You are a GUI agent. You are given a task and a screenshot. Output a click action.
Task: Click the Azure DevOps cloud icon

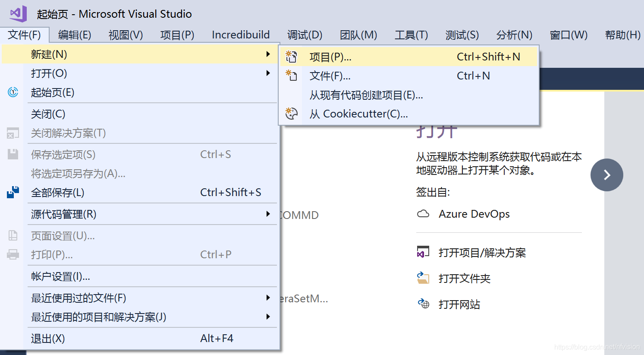click(x=424, y=214)
